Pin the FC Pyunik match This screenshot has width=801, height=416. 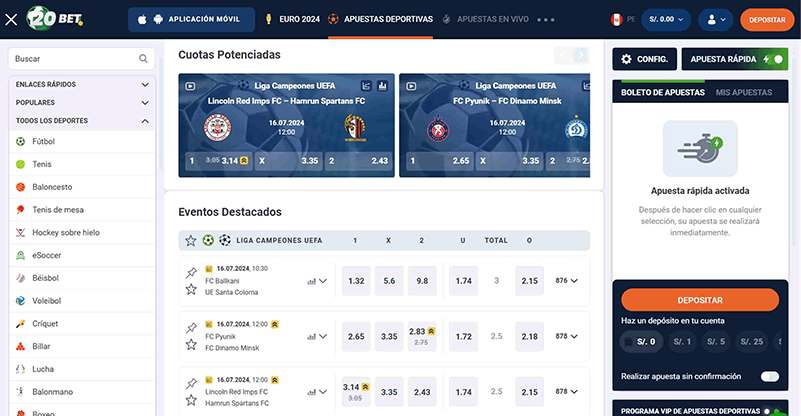[191, 328]
